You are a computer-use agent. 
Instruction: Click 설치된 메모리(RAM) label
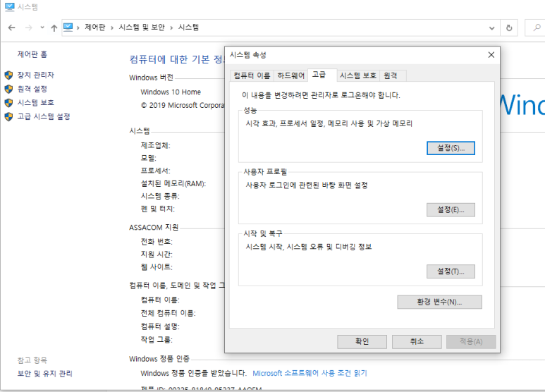[x=173, y=183]
